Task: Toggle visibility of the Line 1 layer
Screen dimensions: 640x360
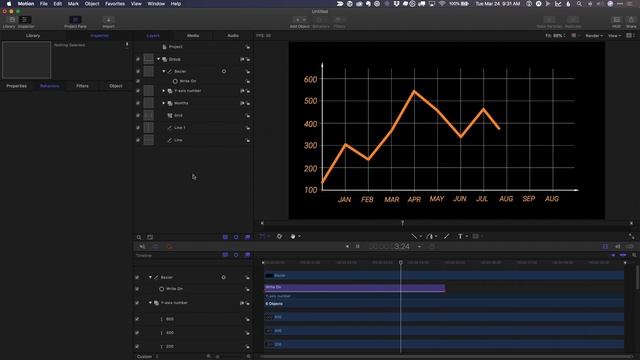Action: coord(138,128)
